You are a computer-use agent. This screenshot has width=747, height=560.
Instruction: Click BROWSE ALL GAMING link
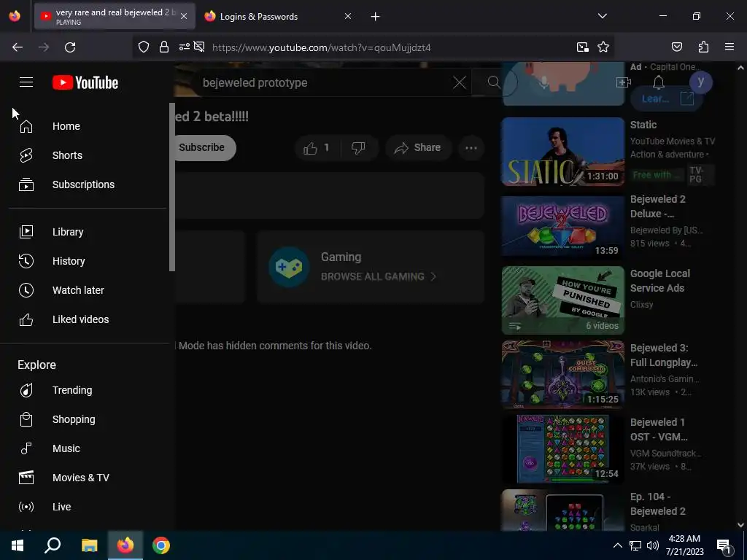(379, 276)
